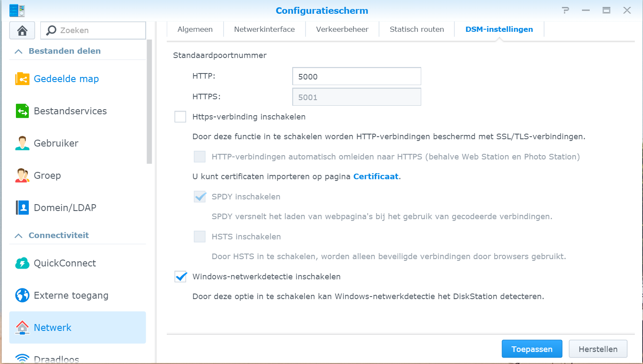Open the Gebruiker user icon

pos(22,143)
